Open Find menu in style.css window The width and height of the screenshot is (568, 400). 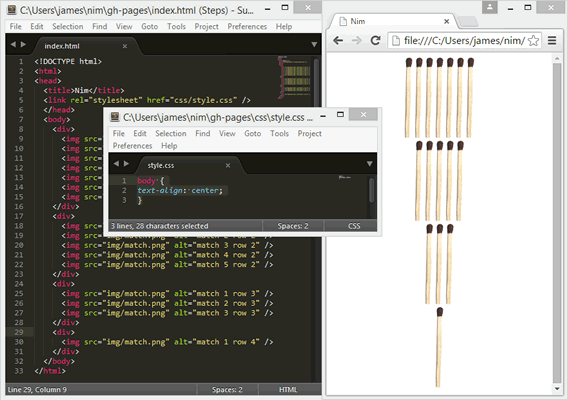[202, 133]
